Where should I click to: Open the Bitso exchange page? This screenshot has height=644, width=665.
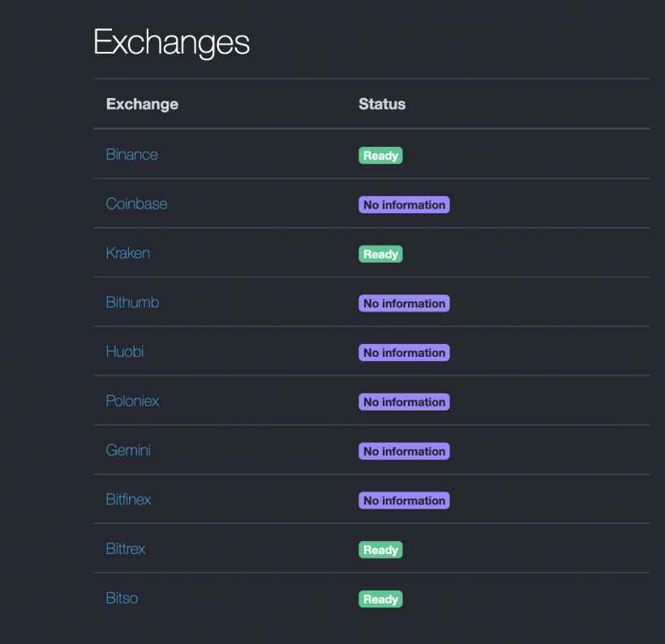point(122,599)
